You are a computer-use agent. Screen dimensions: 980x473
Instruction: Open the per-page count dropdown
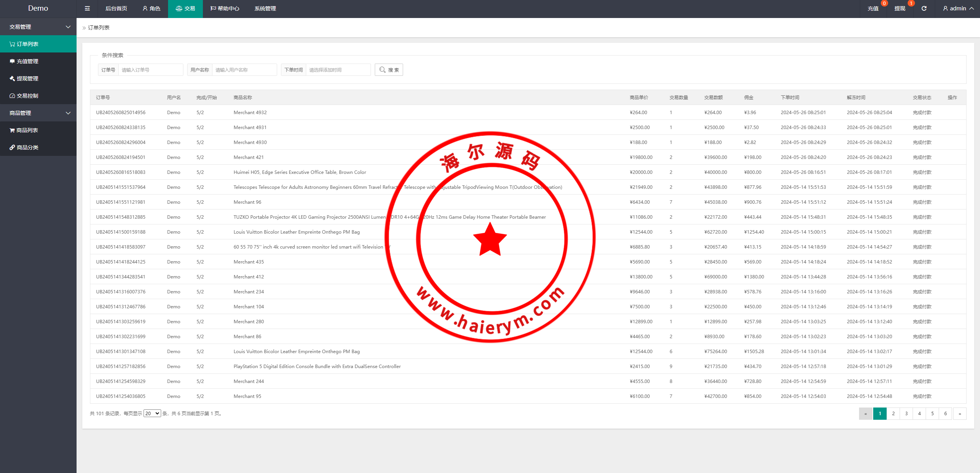[152, 414]
